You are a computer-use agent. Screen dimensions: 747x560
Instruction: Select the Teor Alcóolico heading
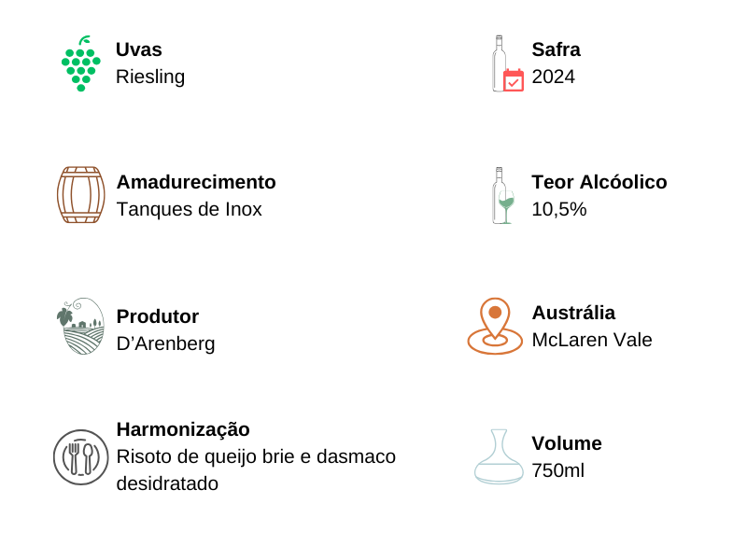599,182
